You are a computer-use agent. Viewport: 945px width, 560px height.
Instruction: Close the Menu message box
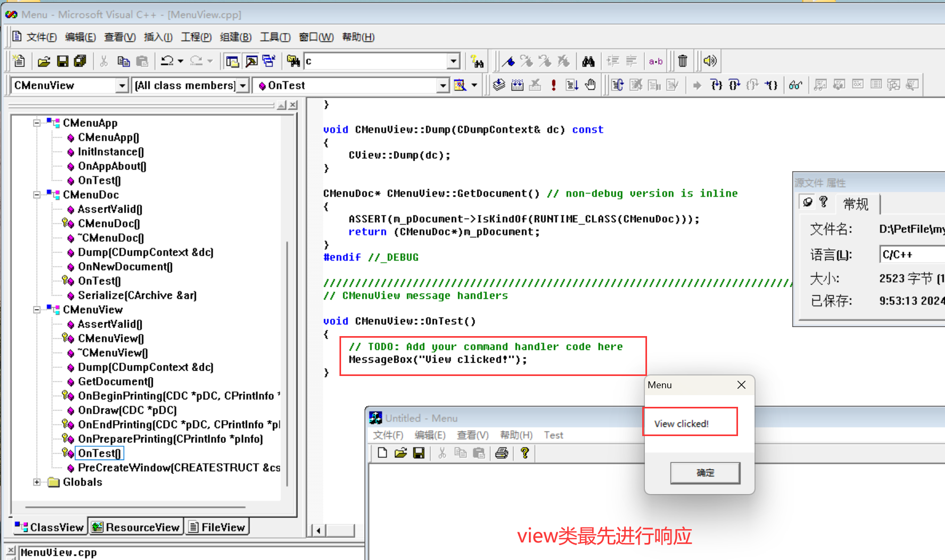tap(741, 385)
